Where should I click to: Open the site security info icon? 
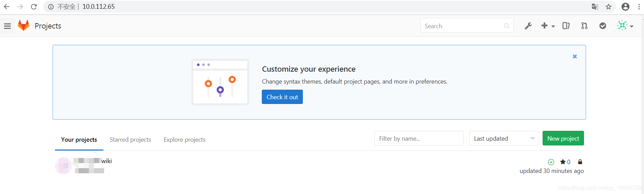click(x=51, y=7)
